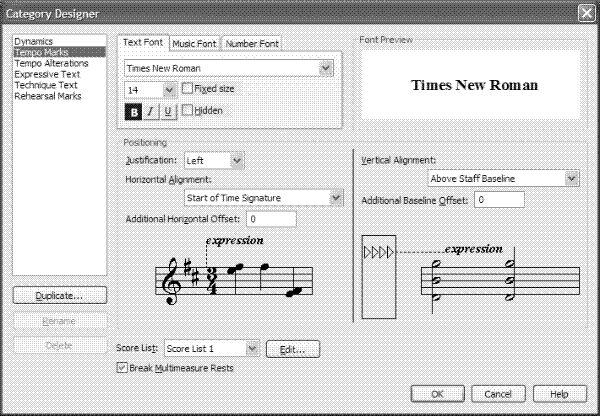Open the Times New Roman font dropdown

[x=325, y=67]
